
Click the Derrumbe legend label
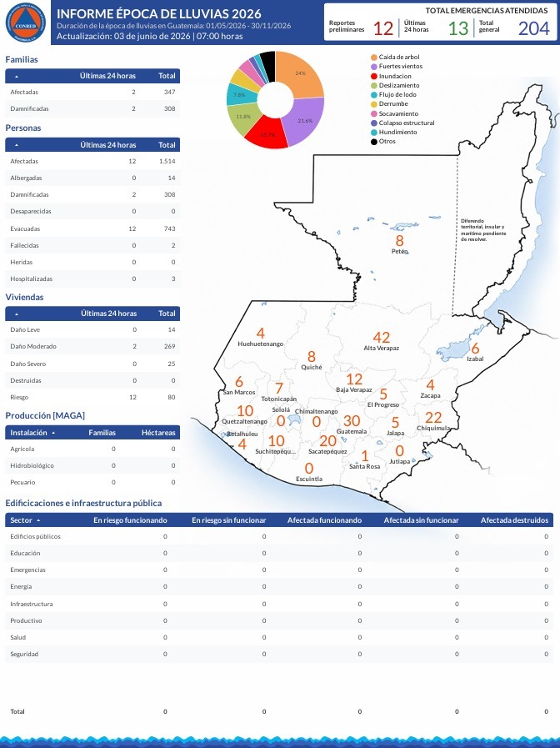[x=393, y=103]
